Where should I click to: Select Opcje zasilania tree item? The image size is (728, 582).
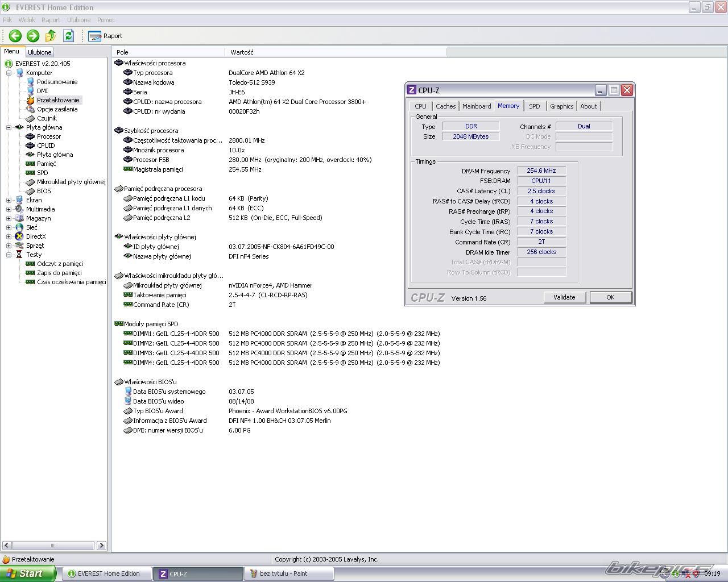(x=57, y=109)
